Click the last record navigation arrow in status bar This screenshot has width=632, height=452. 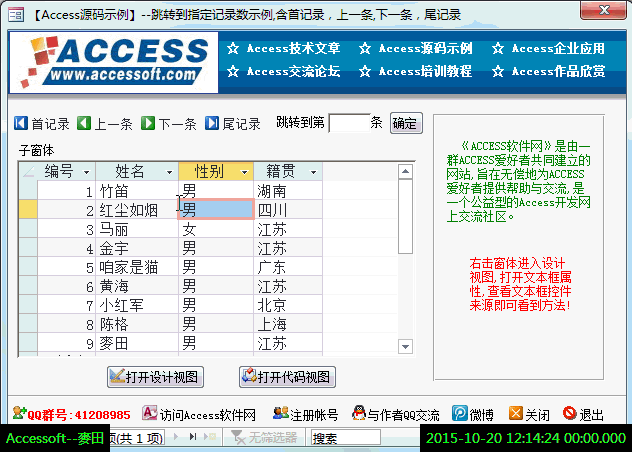193,436
